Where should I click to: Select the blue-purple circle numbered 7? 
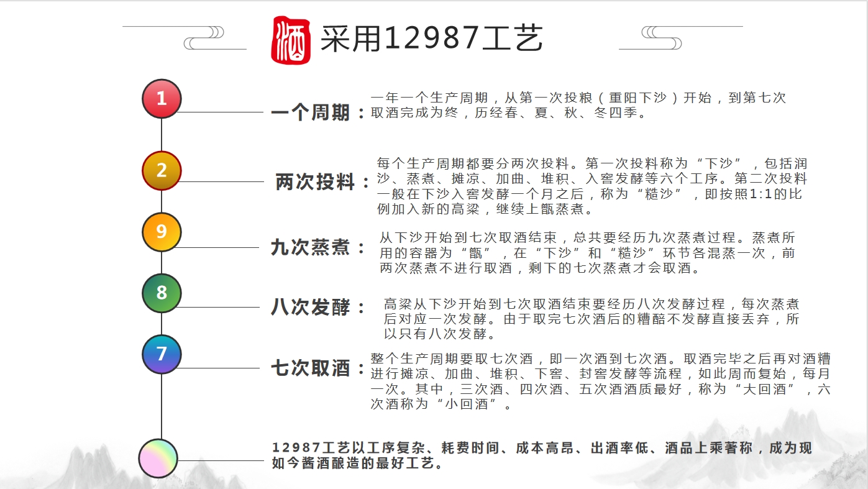[x=162, y=354]
